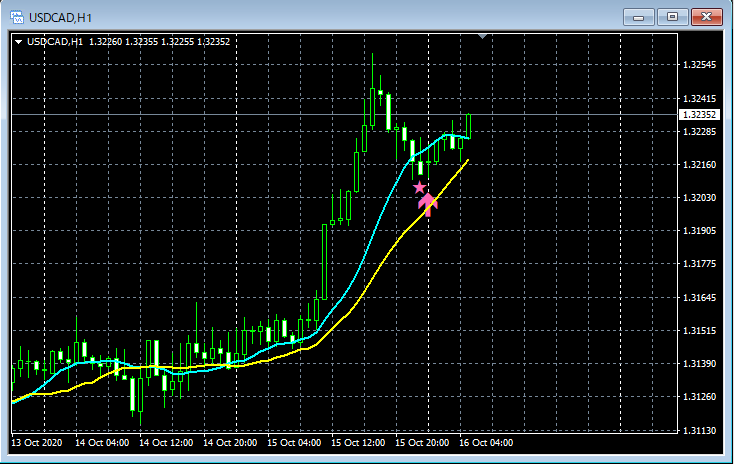Viewport: 735px width, 464px height.
Task: Click the 13 Oct 2020 time label
Action: (37, 443)
